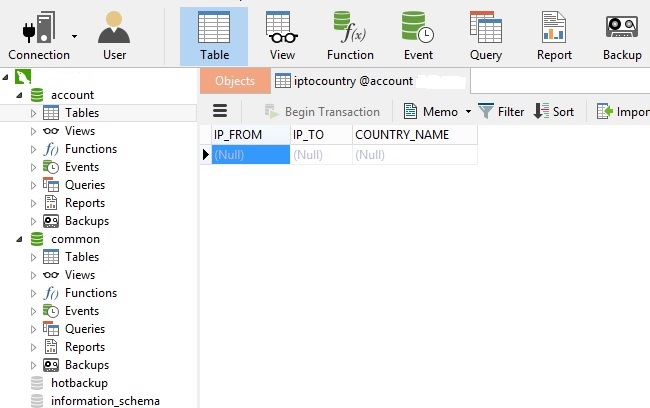The image size is (650, 408).
Task: Open the Function objects button
Action: 350,36
